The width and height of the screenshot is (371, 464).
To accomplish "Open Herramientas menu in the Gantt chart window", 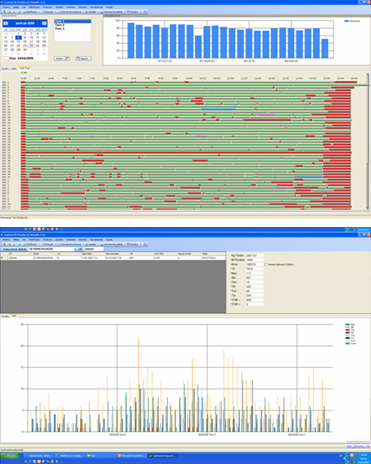I will coord(96,7).
